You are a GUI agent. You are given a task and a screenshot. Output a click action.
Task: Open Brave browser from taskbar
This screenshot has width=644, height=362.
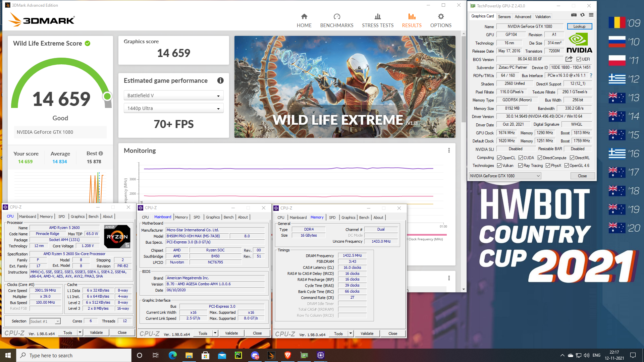(x=287, y=355)
